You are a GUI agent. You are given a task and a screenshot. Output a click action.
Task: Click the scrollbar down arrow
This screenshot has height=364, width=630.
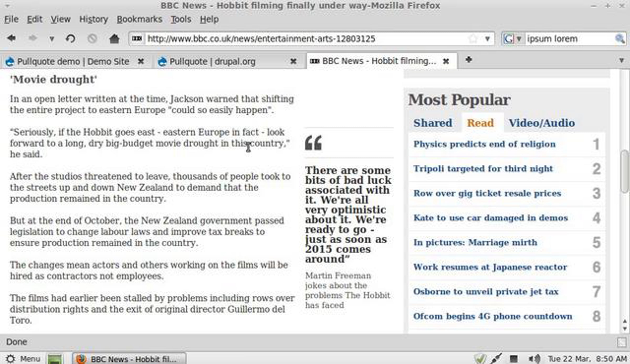point(625,328)
